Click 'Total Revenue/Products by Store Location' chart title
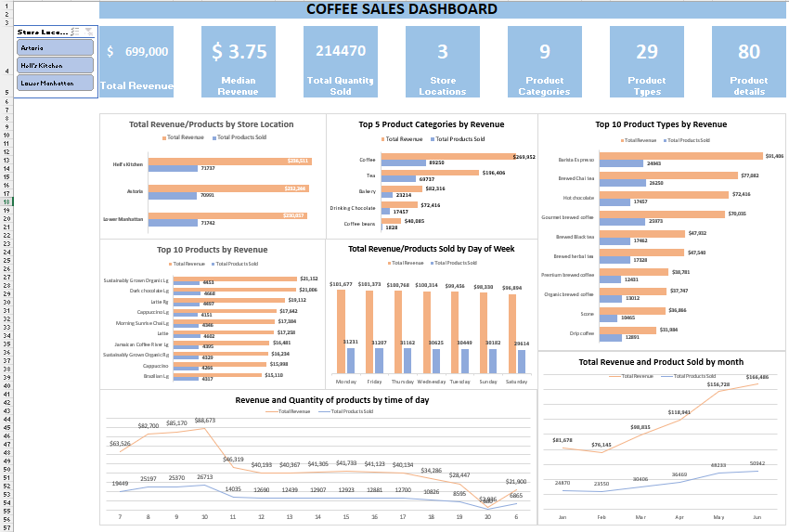 (212, 124)
